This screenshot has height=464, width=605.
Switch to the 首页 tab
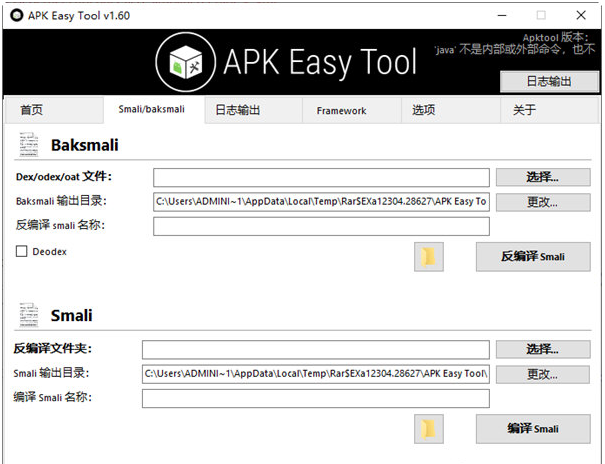pyautogui.click(x=54, y=110)
